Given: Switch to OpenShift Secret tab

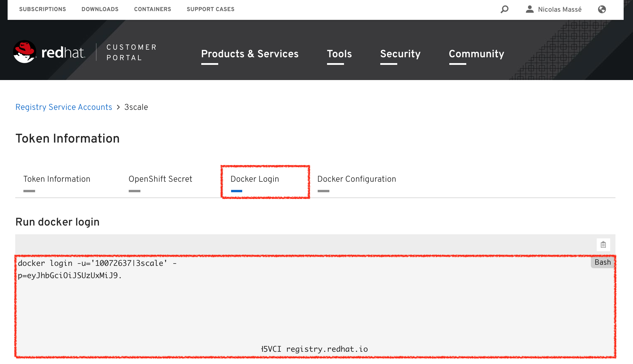Looking at the screenshot, I should [x=160, y=179].
